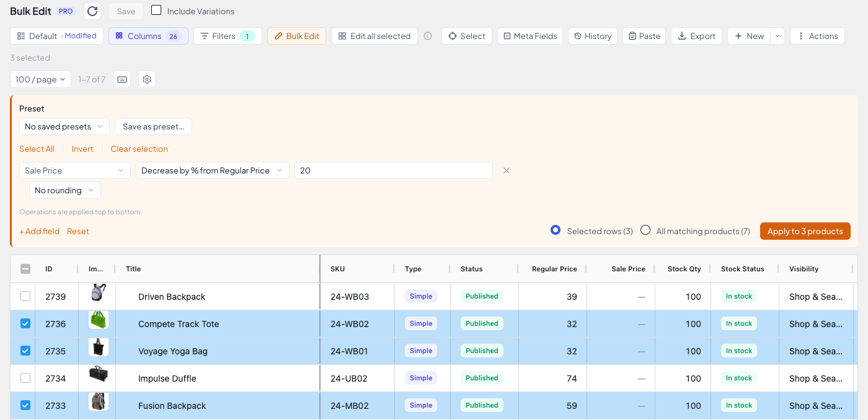
Task: Click the Save as preset button
Action: pos(153,126)
